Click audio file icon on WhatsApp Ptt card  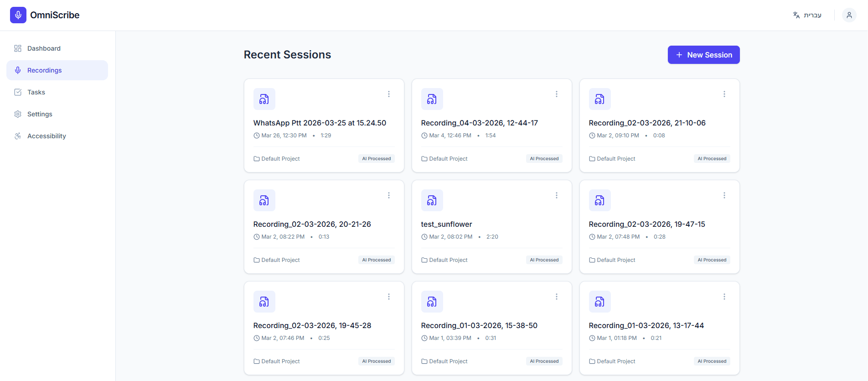(264, 99)
